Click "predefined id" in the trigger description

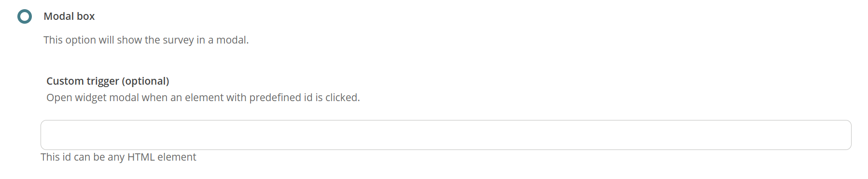tap(281, 98)
